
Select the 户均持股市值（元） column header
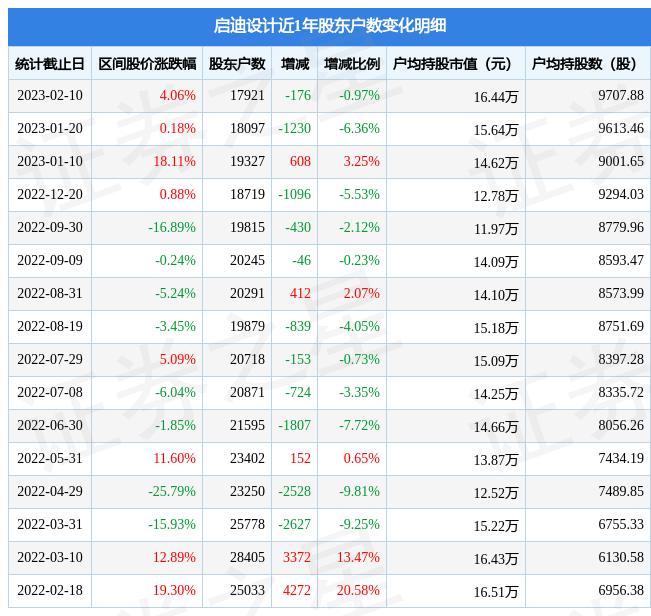453,64
